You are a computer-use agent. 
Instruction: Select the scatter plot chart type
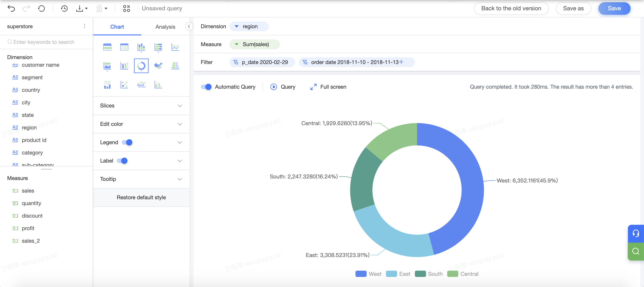pyautogui.click(x=124, y=85)
